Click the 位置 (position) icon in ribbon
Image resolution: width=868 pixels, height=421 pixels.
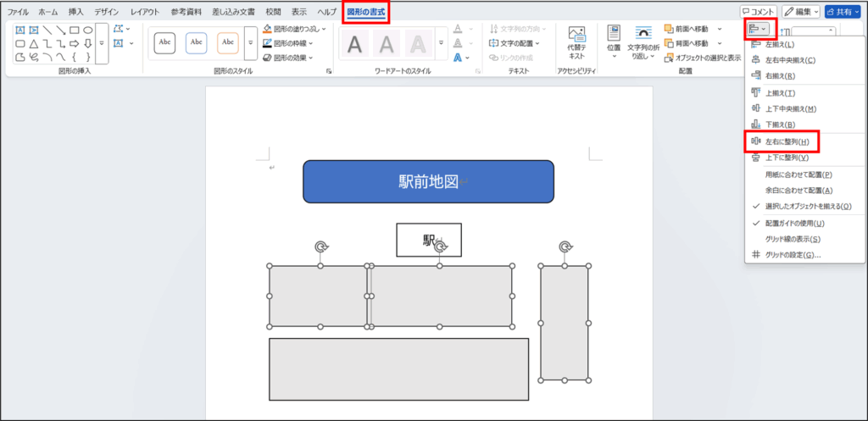click(x=614, y=34)
